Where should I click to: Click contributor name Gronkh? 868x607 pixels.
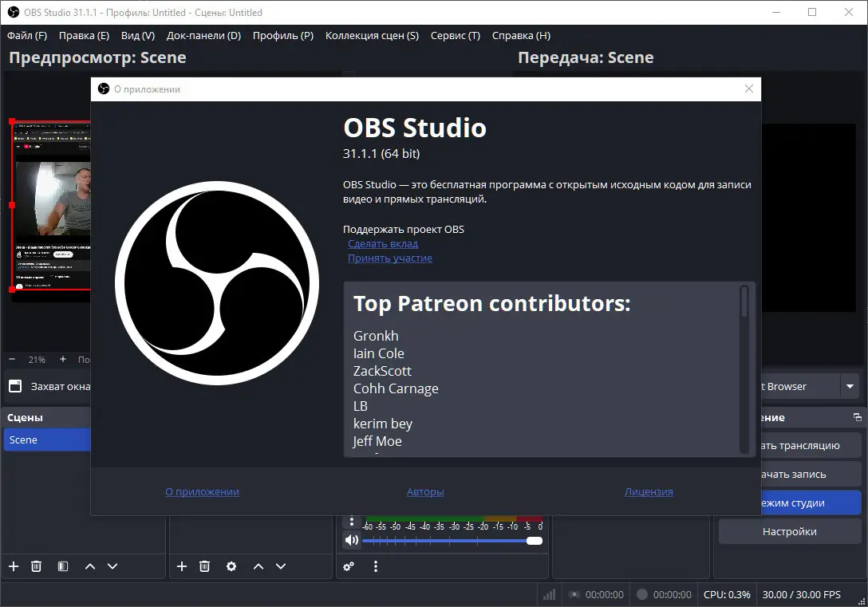(x=376, y=336)
